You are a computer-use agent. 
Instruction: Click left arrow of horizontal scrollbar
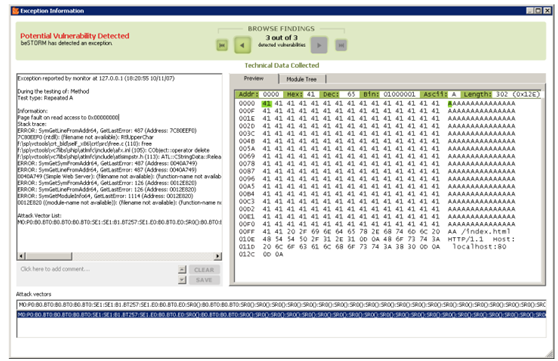click(21, 256)
